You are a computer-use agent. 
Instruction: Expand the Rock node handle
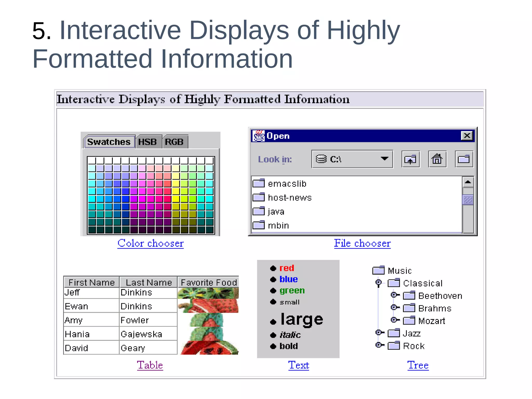pyautogui.click(x=379, y=345)
